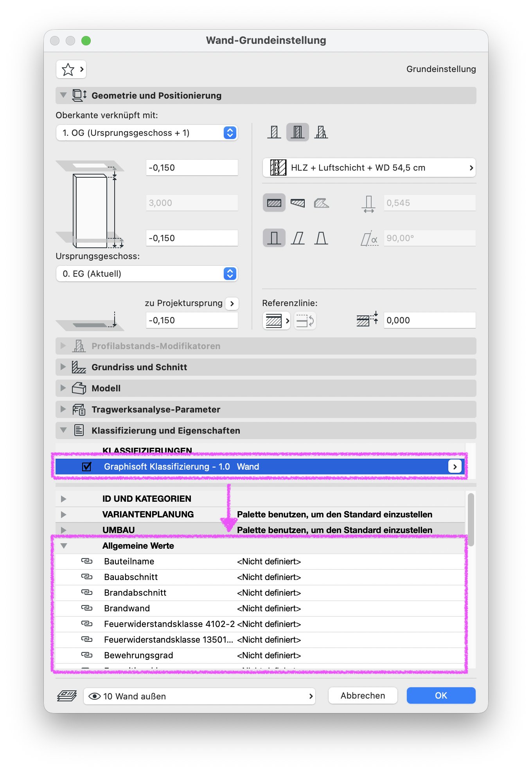This screenshot has width=532, height=771.
Task: Collapse Klassifizierung und Eigenschaften panel
Action: point(63,430)
